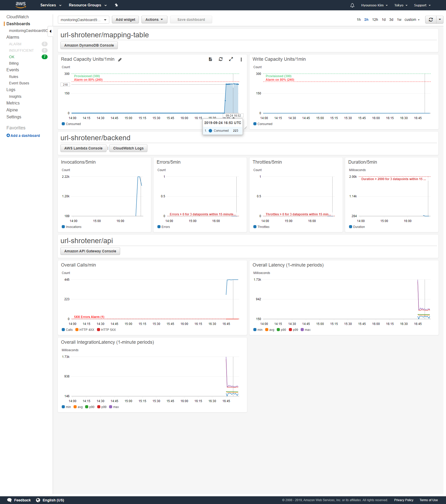Select the 1h time range
This screenshot has width=446, height=504.
point(359,20)
